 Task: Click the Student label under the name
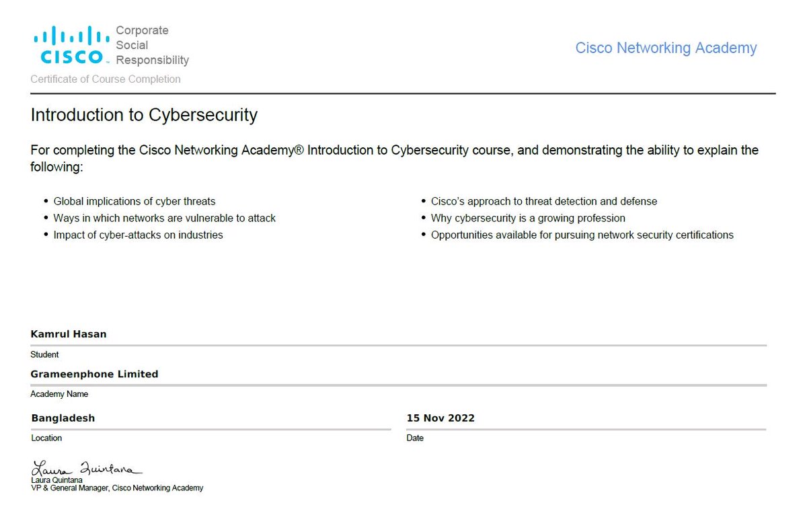(44, 354)
